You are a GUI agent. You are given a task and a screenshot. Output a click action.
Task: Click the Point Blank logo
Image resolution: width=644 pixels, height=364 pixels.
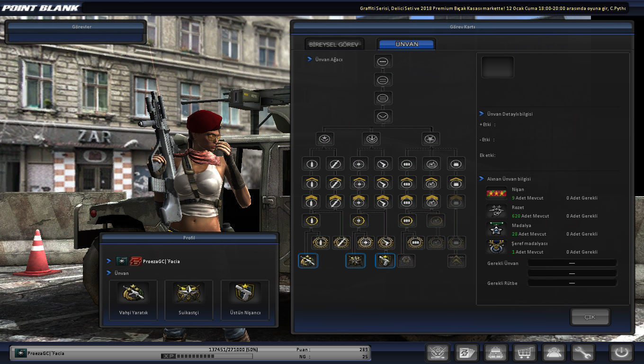(40, 8)
